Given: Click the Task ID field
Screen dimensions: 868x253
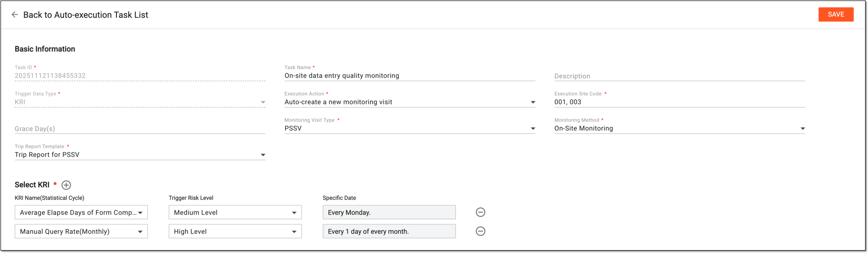Looking at the screenshot, I should [x=140, y=76].
